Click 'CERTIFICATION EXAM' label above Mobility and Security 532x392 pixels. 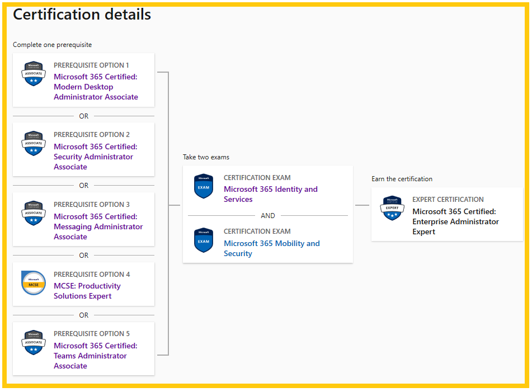[257, 232]
